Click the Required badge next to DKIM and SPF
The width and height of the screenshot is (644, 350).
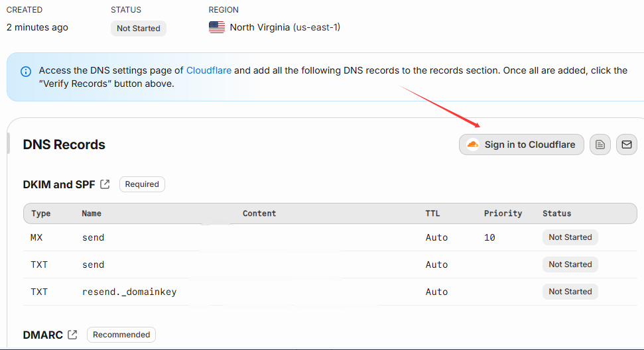coord(142,184)
